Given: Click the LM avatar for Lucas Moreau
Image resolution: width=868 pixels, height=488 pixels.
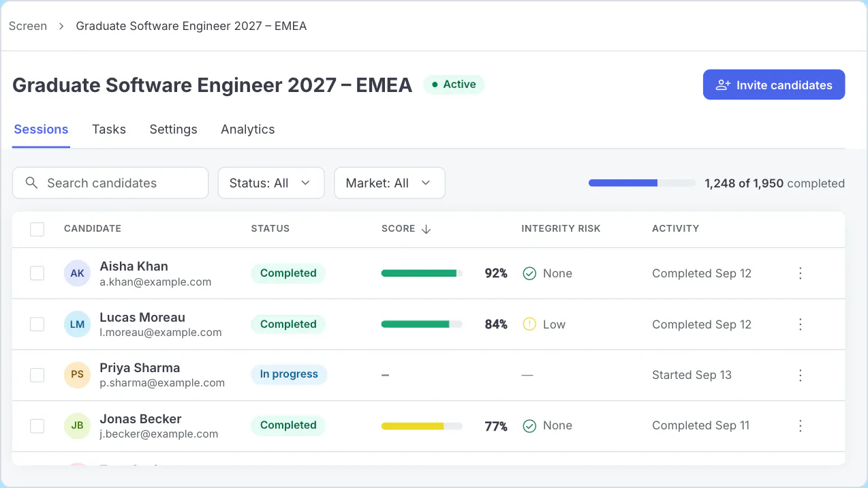Looking at the screenshot, I should coord(77,324).
